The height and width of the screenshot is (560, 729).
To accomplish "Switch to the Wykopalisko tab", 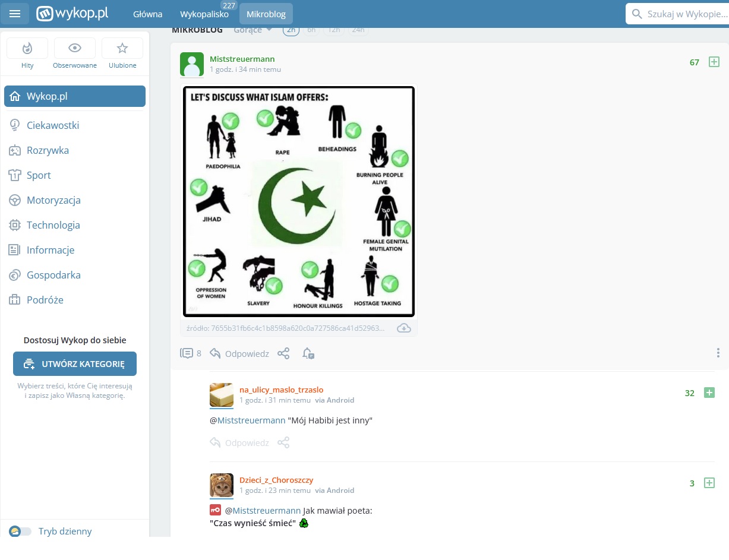I will coord(204,14).
